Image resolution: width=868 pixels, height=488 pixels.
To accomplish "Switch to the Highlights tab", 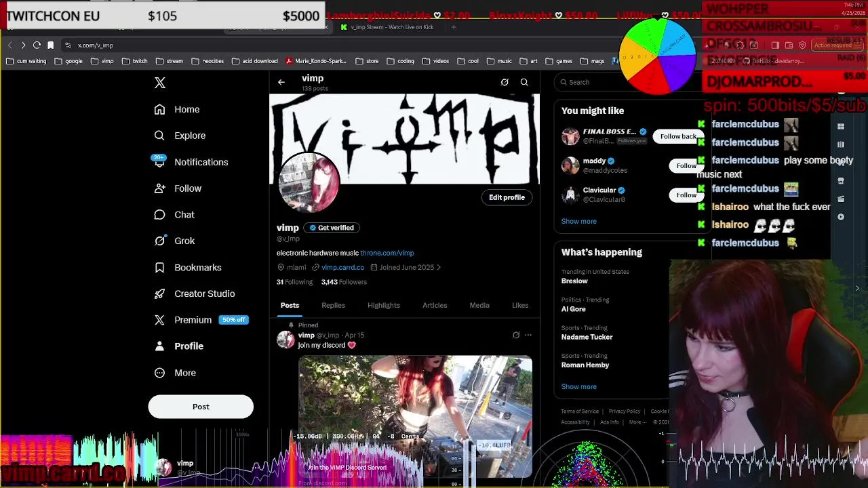I will click(384, 306).
